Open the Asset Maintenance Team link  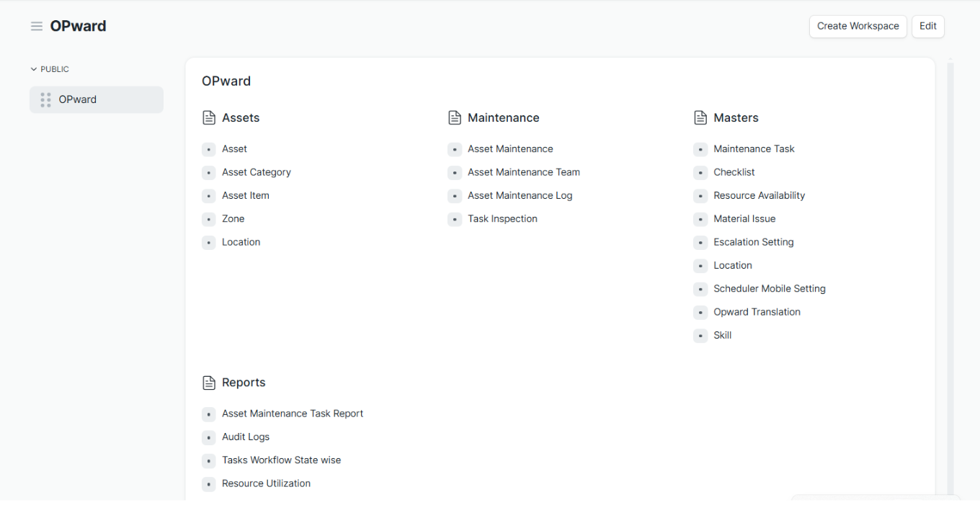coord(523,172)
